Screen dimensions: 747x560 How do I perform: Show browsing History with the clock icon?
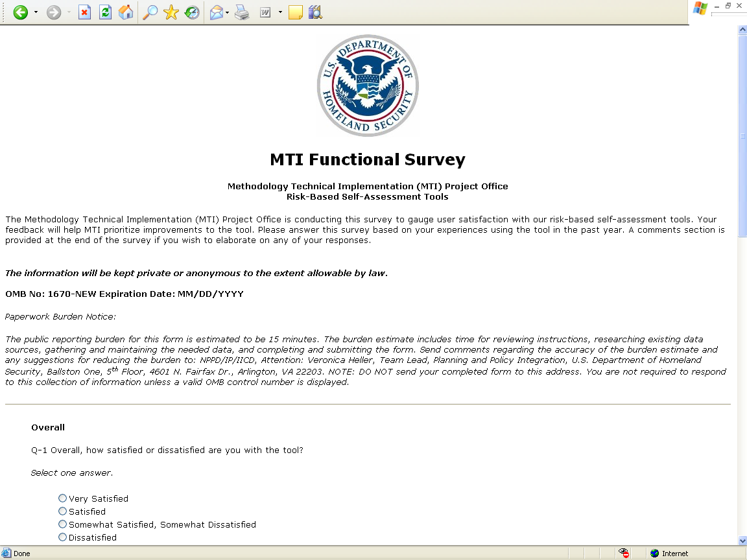pos(192,12)
